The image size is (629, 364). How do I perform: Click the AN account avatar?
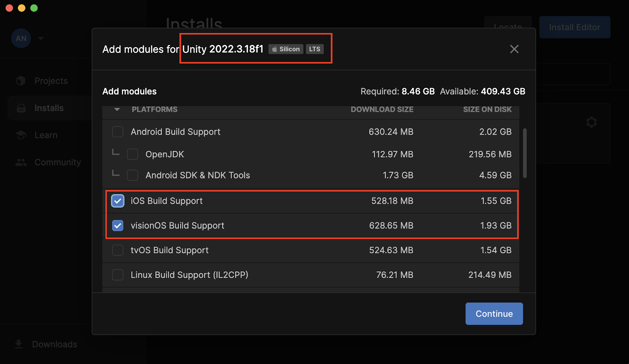point(21,38)
